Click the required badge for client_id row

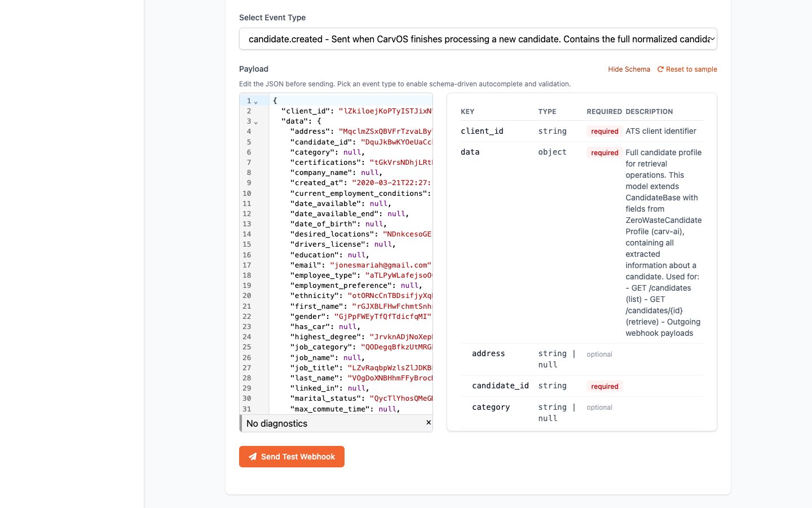[x=604, y=132]
